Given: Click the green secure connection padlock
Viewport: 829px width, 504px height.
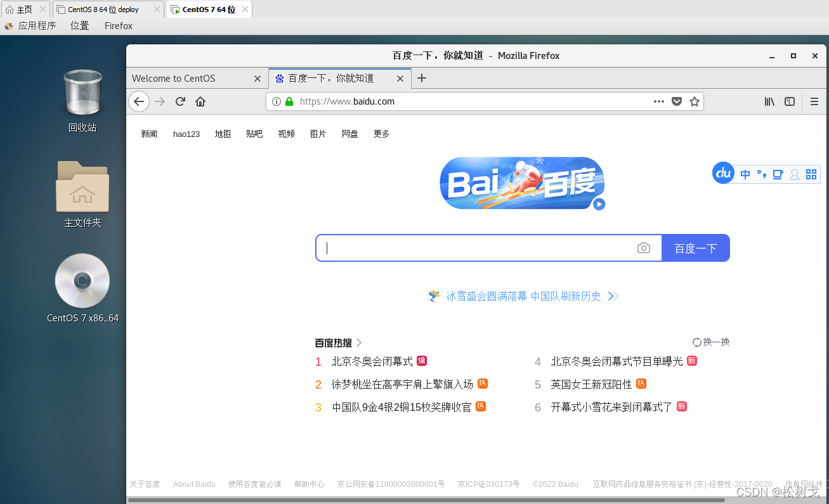Looking at the screenshot, I should point(289,101).
